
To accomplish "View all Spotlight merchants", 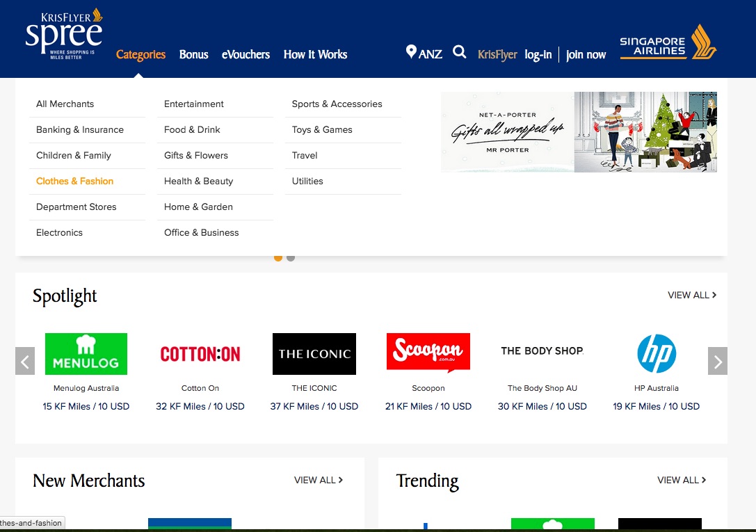I will (692, 295).
